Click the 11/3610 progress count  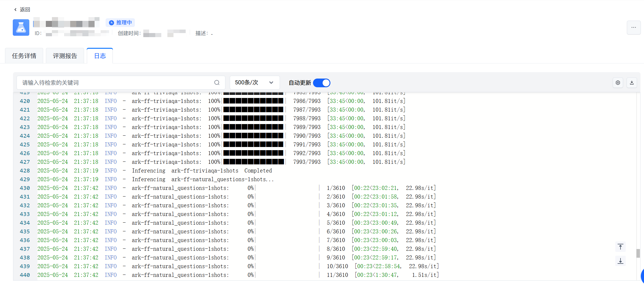click(337, 275)
